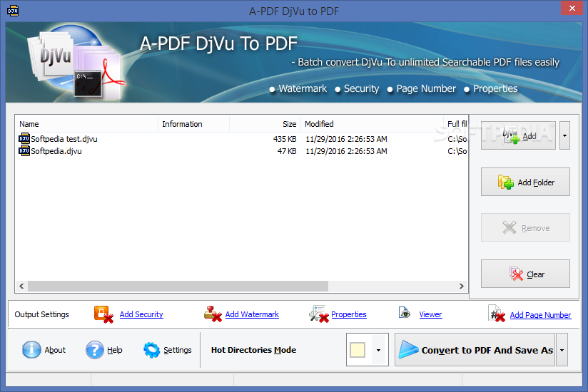Image resolution: width=588 pixels, height=392 pixels.
Task: Open the About label
Action: tap(55, 350)
